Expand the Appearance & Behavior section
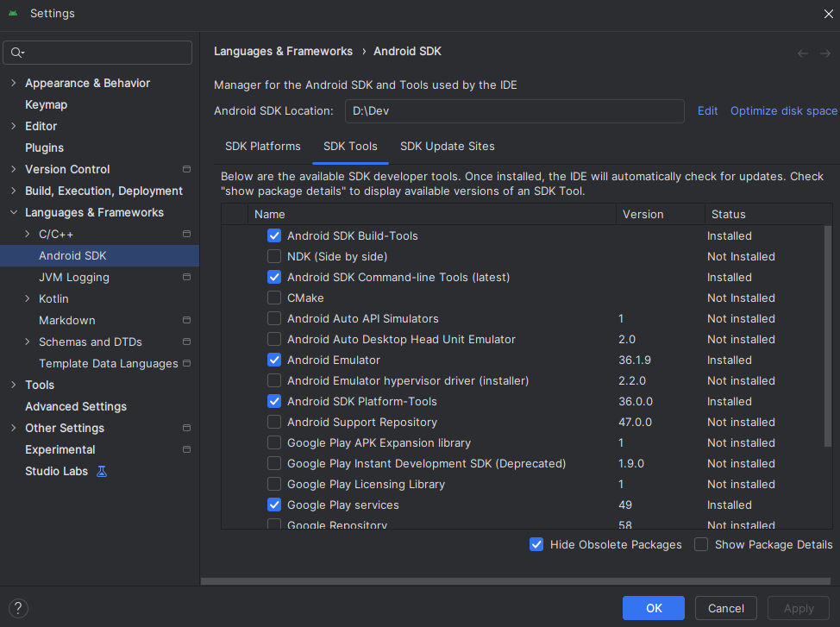Image resolution: width=840 pixels, height=627 pixels. click(x=12, y=83)
